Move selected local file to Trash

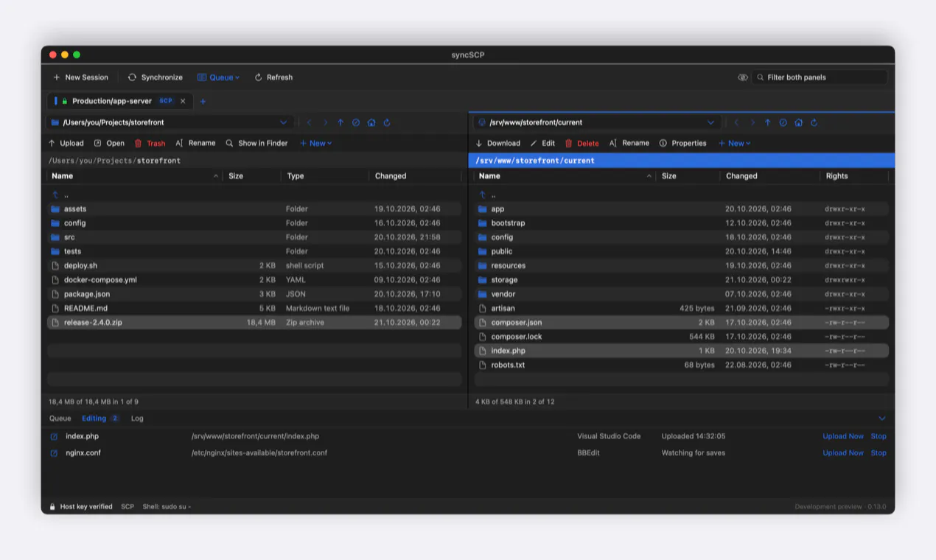pos(150,143)
